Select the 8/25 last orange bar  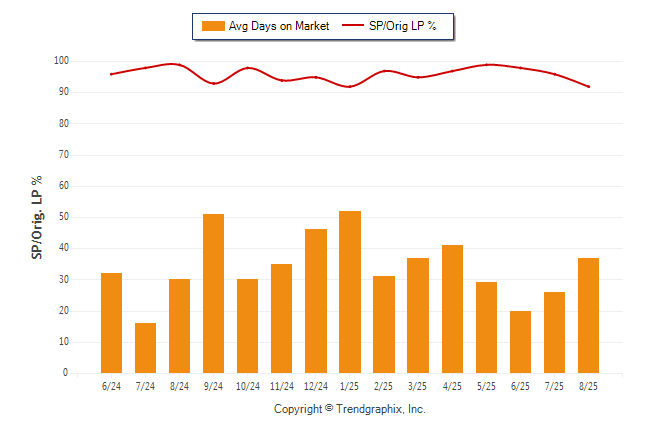click(x=588, y=315)
